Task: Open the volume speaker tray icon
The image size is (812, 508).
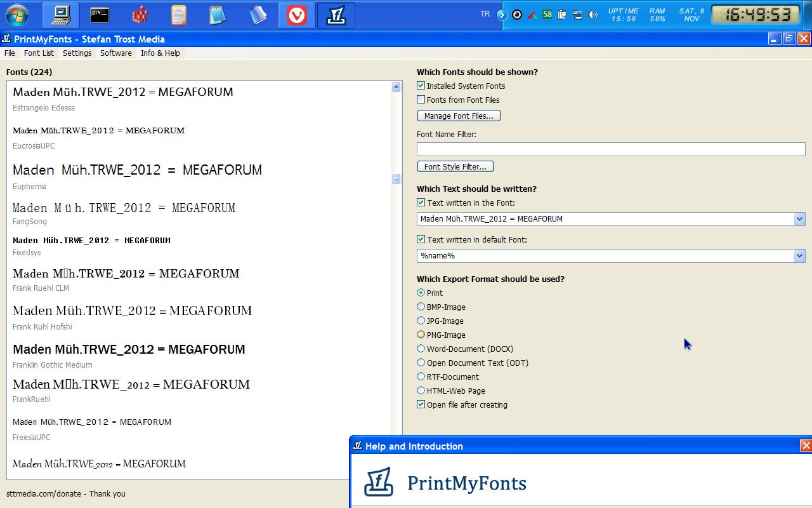Action: (x=593, y=15)
